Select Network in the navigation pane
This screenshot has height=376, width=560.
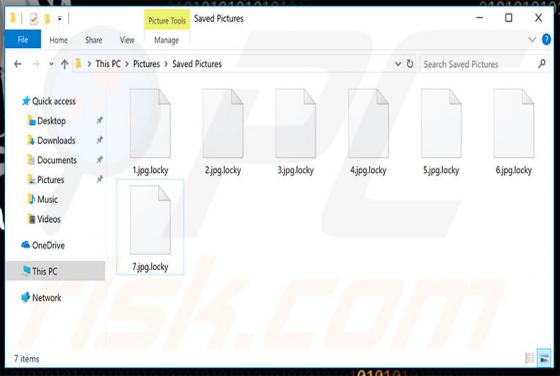point(41,297)
